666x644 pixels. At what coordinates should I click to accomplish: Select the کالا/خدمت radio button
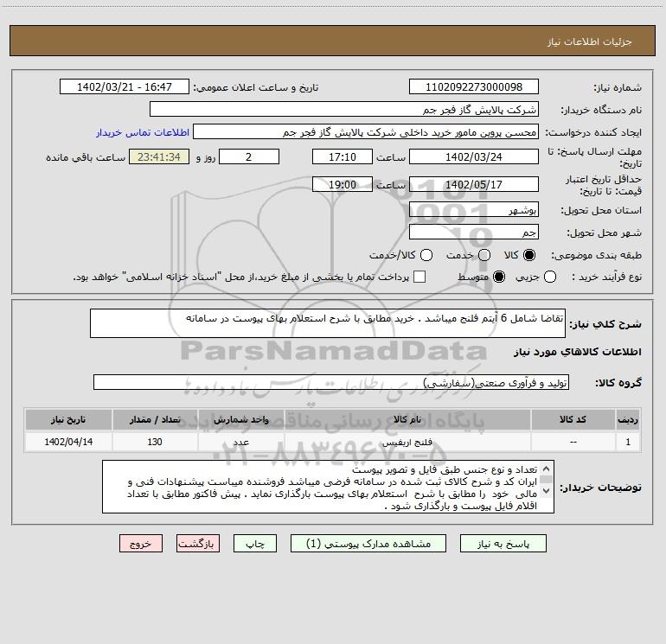pyautogui.click(x=426, y=255)
